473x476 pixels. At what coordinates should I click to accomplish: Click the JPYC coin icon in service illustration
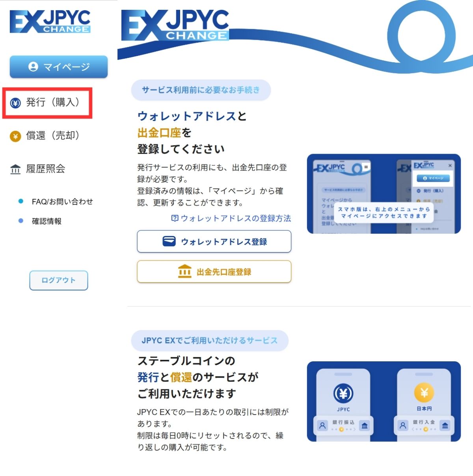(343, 392)
